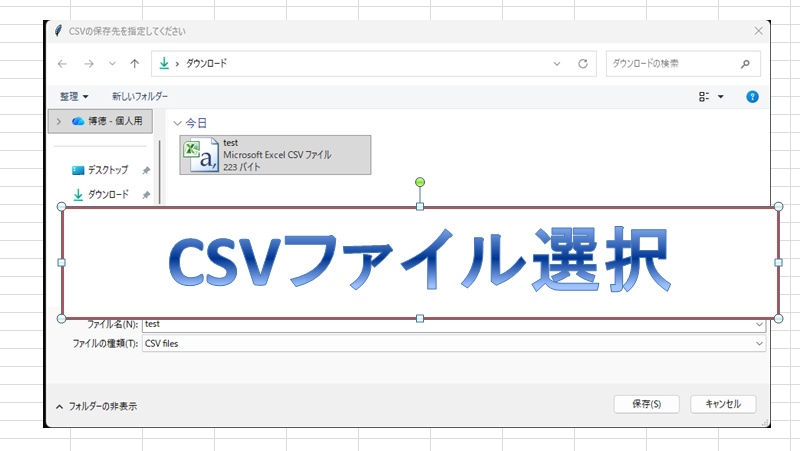Change the file view layout icon
Viewport: 800px width, 451px height.
pos(704,96)
